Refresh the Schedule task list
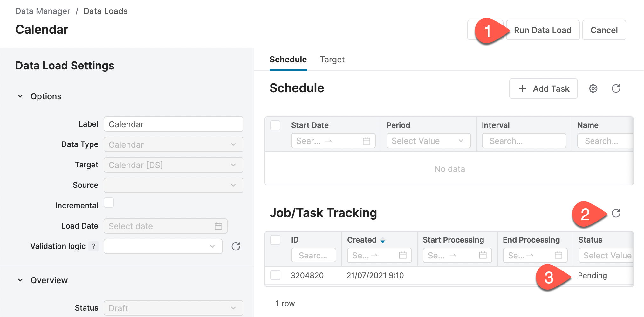This screenshot has height=317, width=644. coord(616,88)
